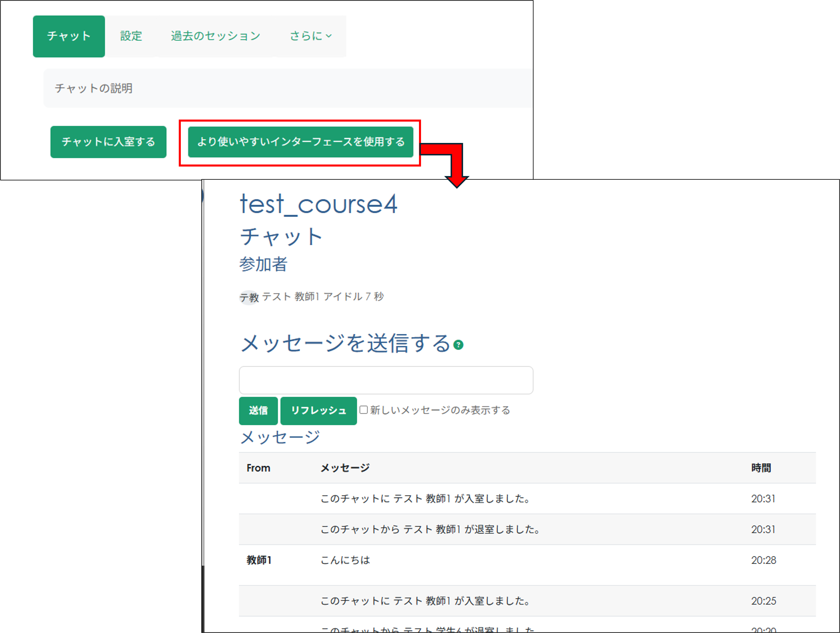Click the From column header
This screenshot has width=840, height=633.
click(x=258, y=468)
